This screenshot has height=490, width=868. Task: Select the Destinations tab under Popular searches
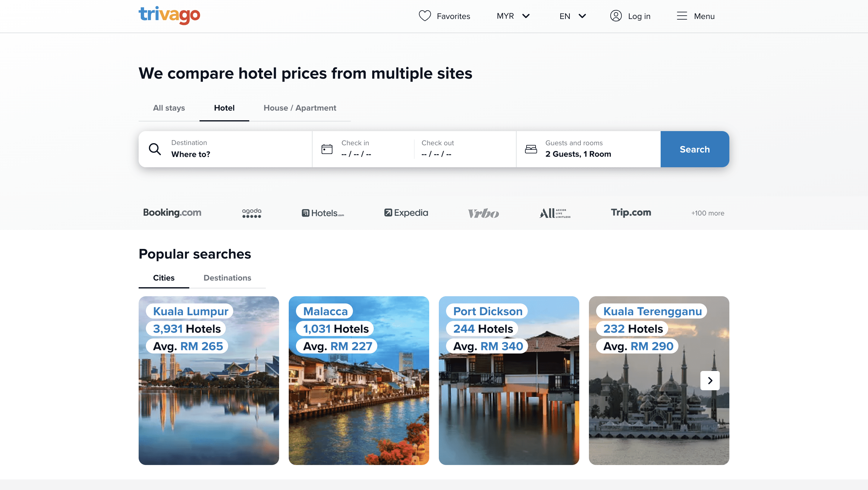tap(227, 278)
